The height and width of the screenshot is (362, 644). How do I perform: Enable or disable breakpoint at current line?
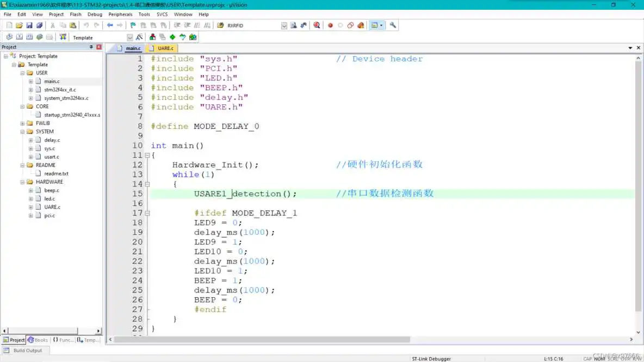[x=340, y=25]
